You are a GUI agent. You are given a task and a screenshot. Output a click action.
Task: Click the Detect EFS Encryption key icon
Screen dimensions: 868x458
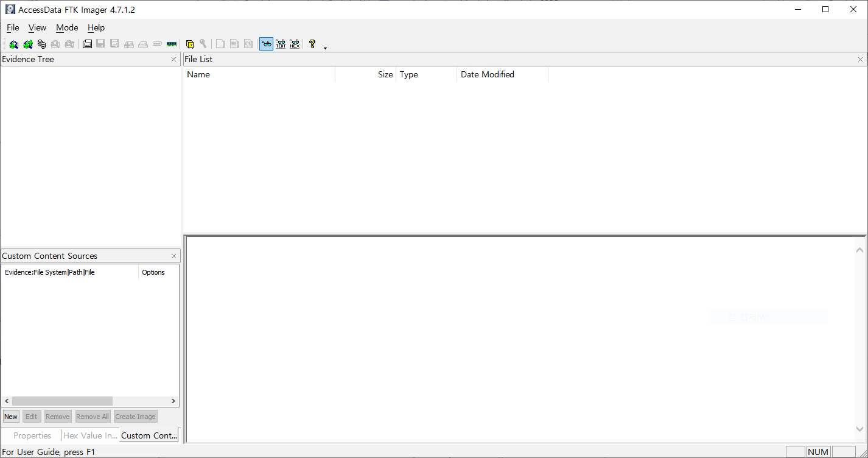coord(203,44)
